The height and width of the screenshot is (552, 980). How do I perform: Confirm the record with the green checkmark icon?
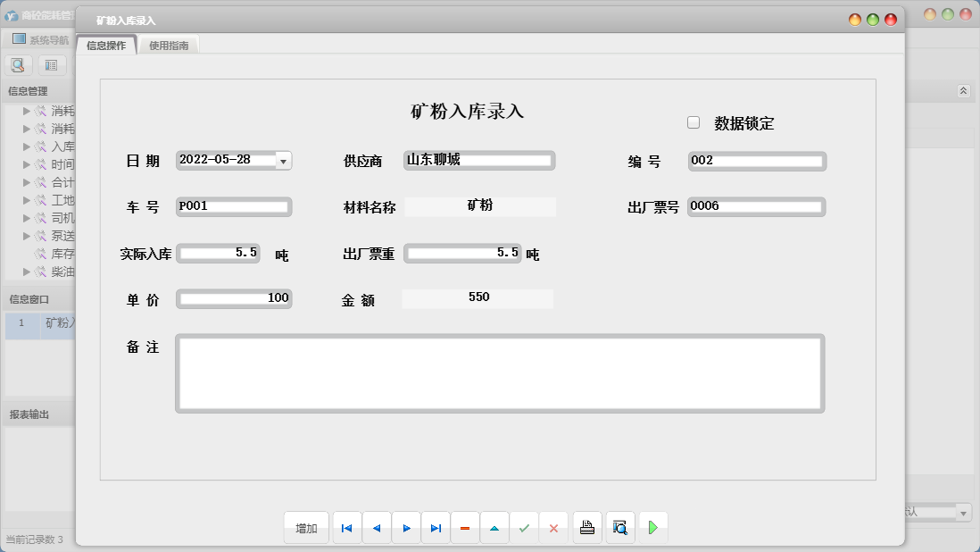pyautogui.click(x=524, y=528)
